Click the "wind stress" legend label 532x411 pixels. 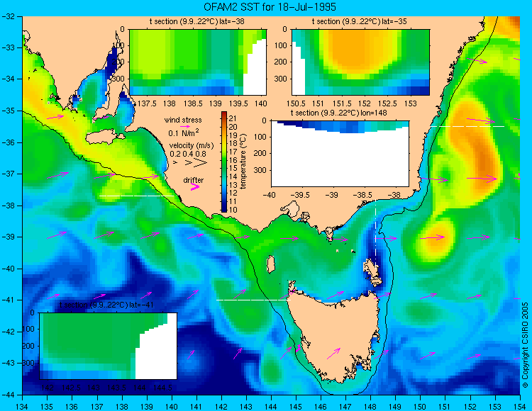(x=183, y=120)
